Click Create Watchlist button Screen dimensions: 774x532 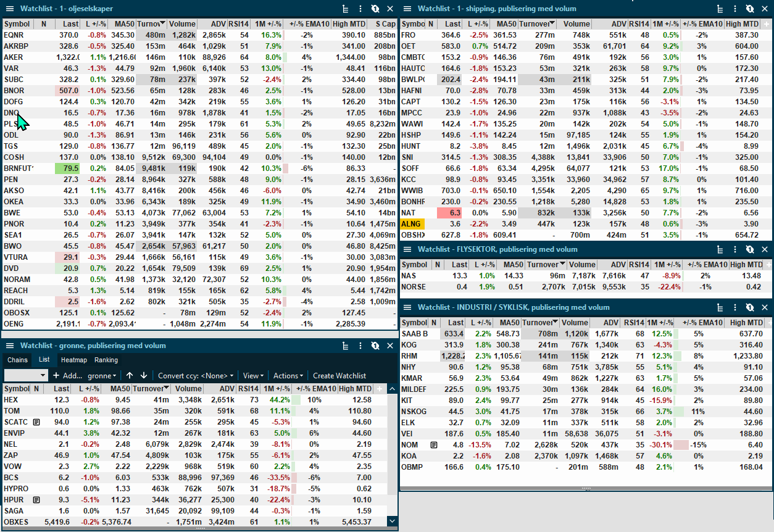tap(339, 376)
